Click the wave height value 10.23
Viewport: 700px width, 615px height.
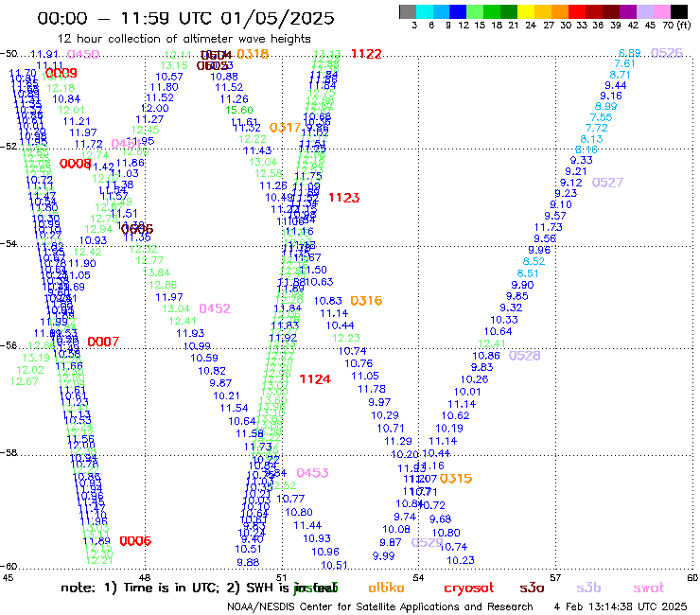(461, 560)
